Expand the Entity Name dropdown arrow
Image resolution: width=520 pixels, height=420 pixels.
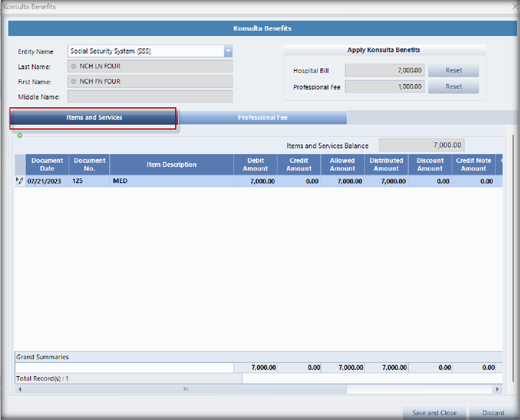click(228, 51)
